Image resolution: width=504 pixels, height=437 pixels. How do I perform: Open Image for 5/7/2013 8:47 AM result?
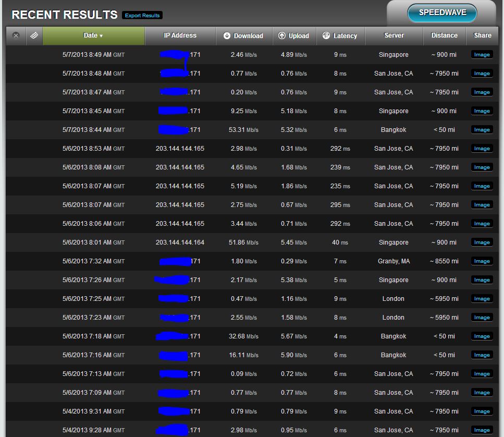coord(482,92)
